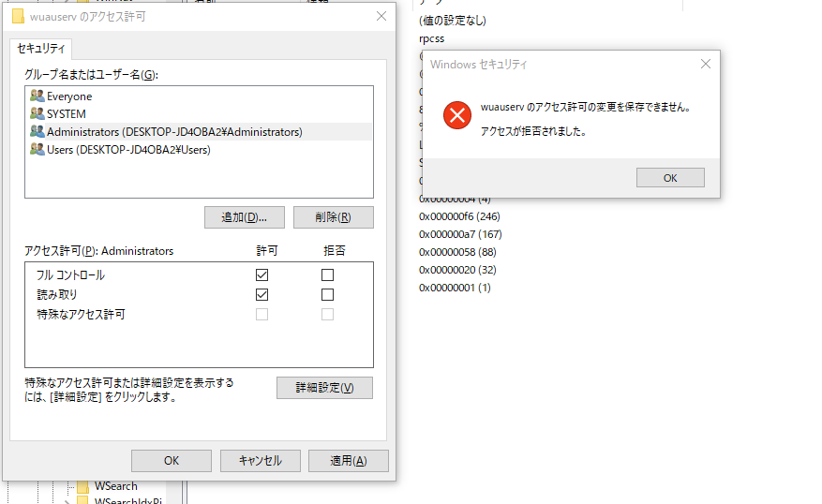Click the 0x00000058 (88) value
Viewport: 822px width, 504px height.
(x=457, y=252)
